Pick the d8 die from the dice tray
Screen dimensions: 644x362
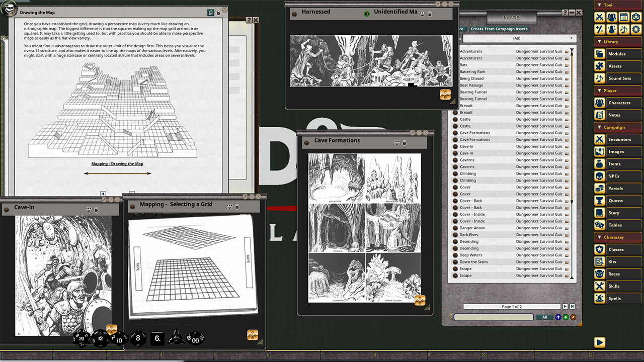pyautogui.click(x=138, y=338)
